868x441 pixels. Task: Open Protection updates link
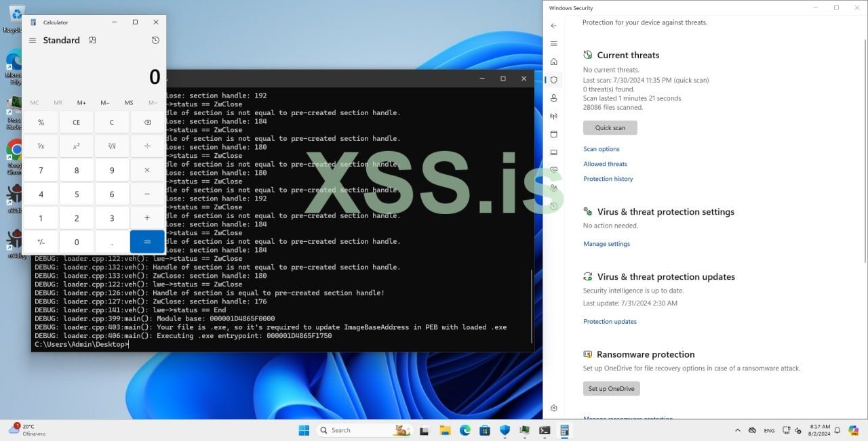click(x=610, y=322)
